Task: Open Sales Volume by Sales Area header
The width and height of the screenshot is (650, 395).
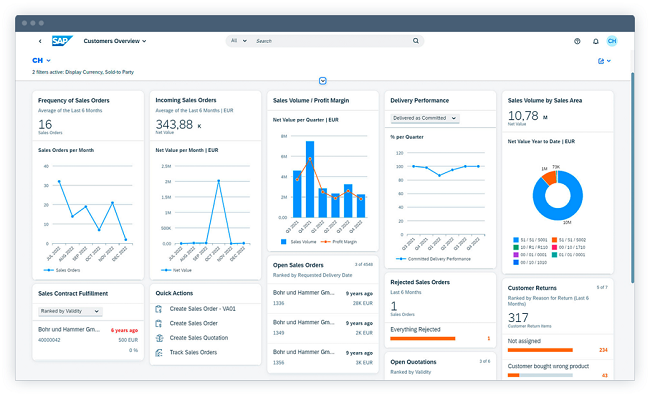Action: coord(558,111)
